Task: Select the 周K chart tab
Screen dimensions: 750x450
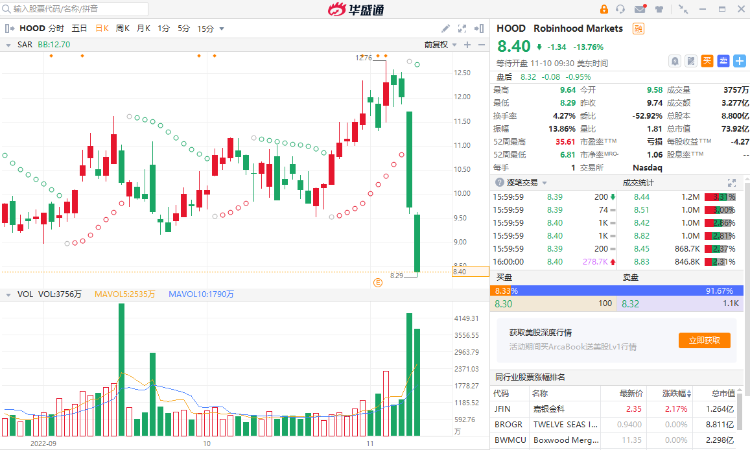Action: 122,29
